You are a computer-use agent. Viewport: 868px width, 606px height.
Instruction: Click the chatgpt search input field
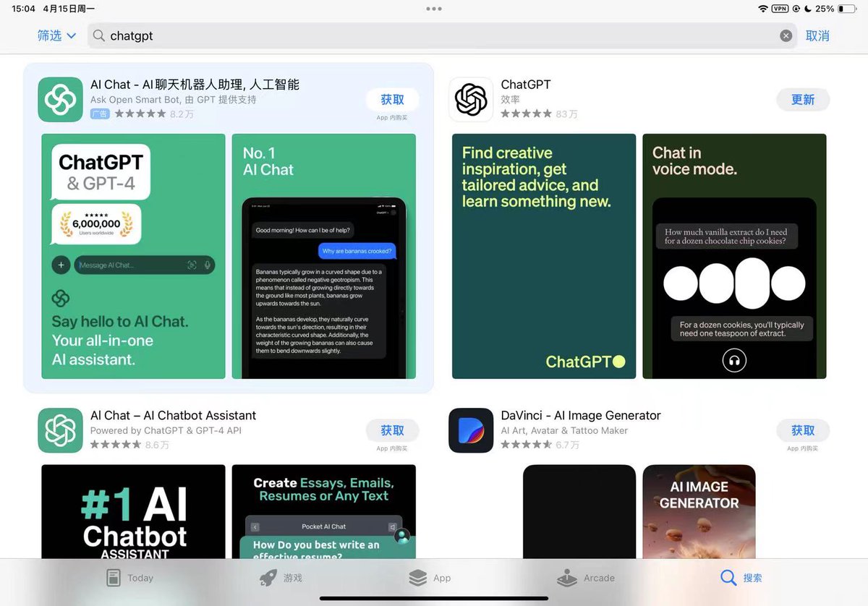[442, 35]
